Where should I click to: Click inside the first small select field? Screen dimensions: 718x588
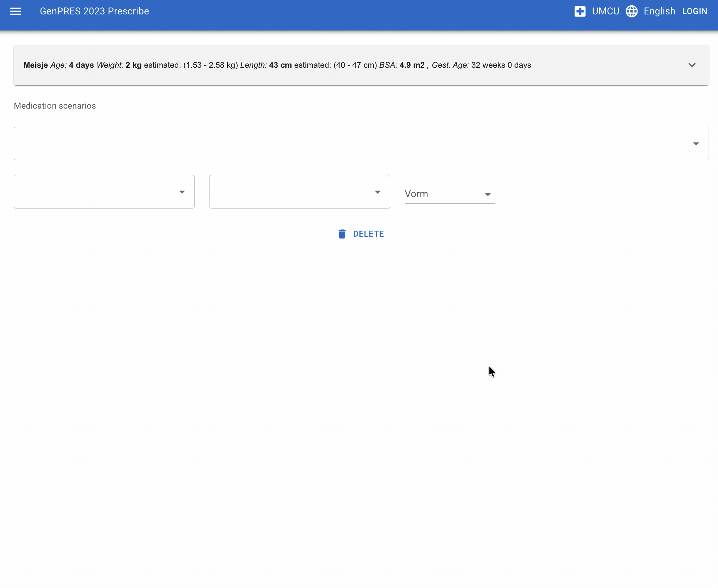click(95, 192)
